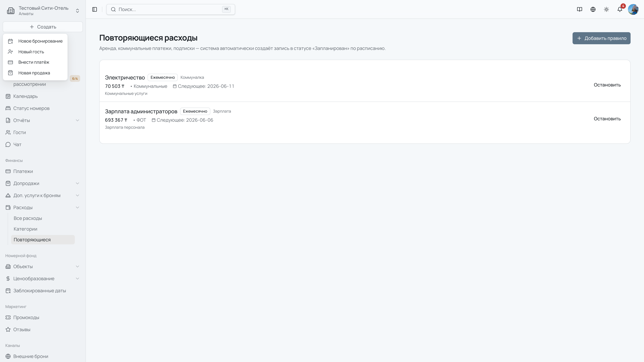Open Категории submenu item

click(x=43, y=229)
